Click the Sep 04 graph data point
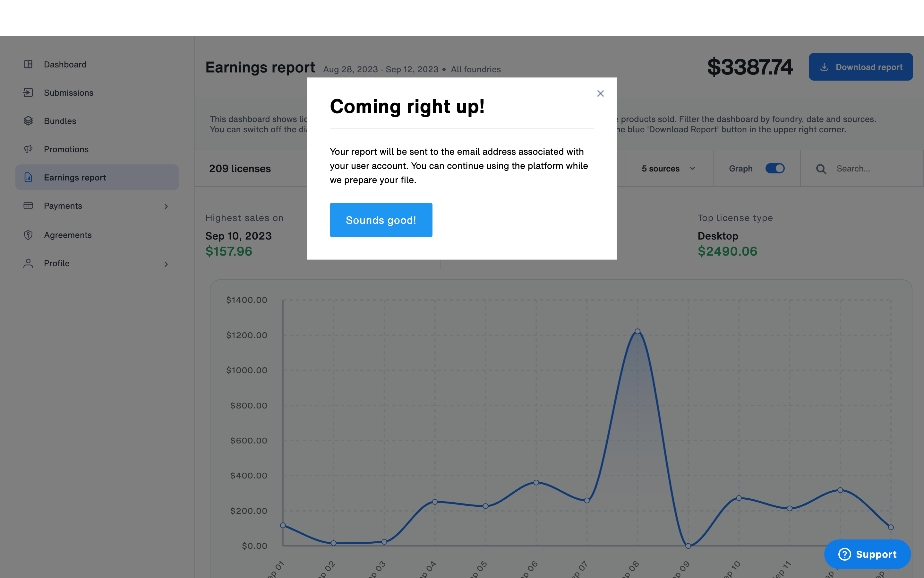This screenshot has width=924, height=578. click(435, 502)
